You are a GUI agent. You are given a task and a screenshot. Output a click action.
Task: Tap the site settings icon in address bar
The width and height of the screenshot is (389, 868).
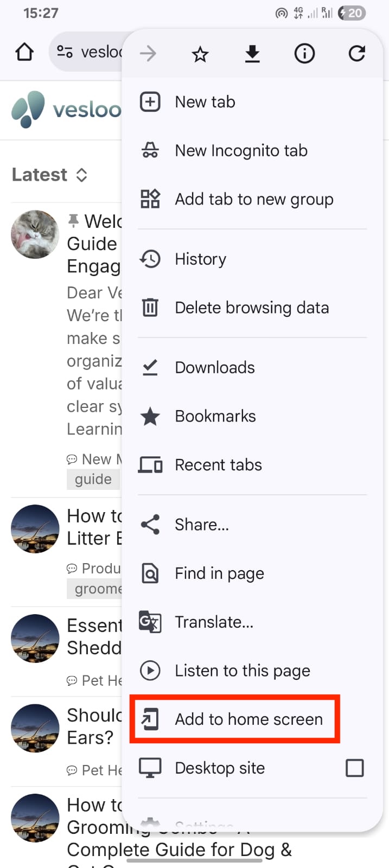pos(65,52)
